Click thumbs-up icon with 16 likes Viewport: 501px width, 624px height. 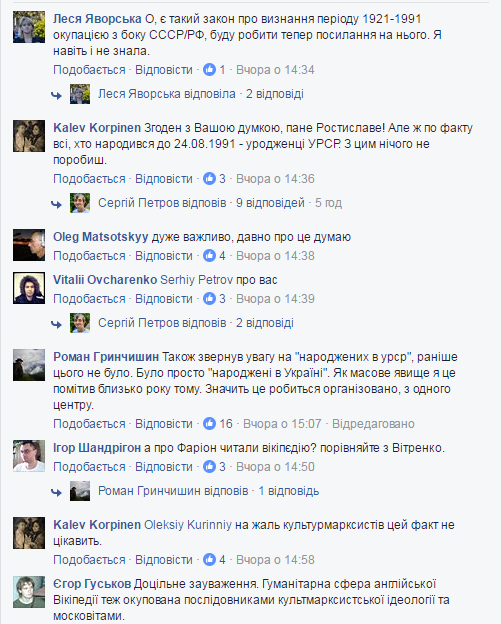[x=209, y=423]
